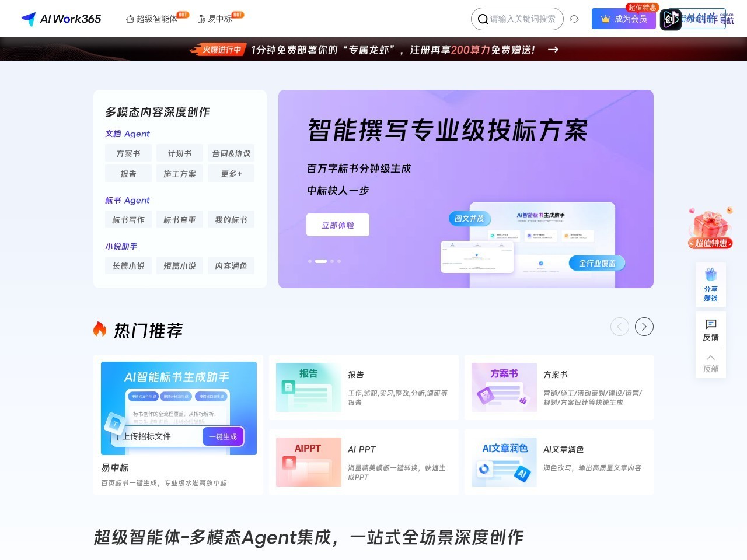Click the AI Work365 logo

(61, 19)
